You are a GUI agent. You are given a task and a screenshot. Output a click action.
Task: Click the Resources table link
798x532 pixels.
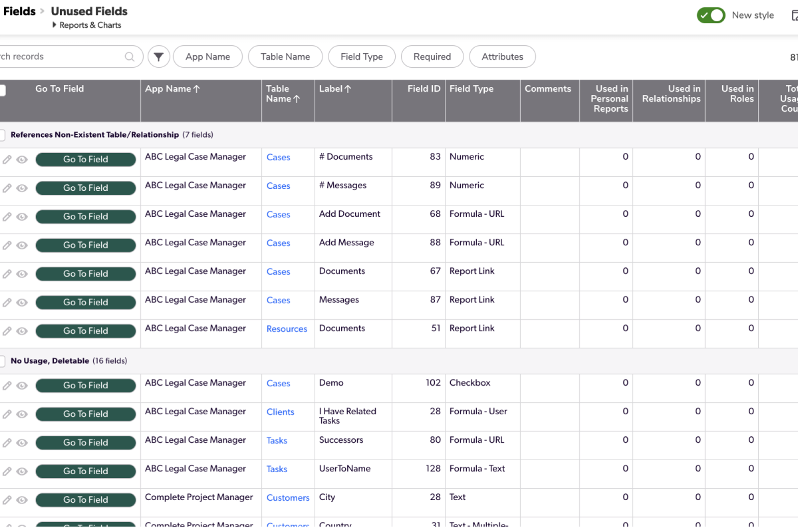[x=287, y=329]
